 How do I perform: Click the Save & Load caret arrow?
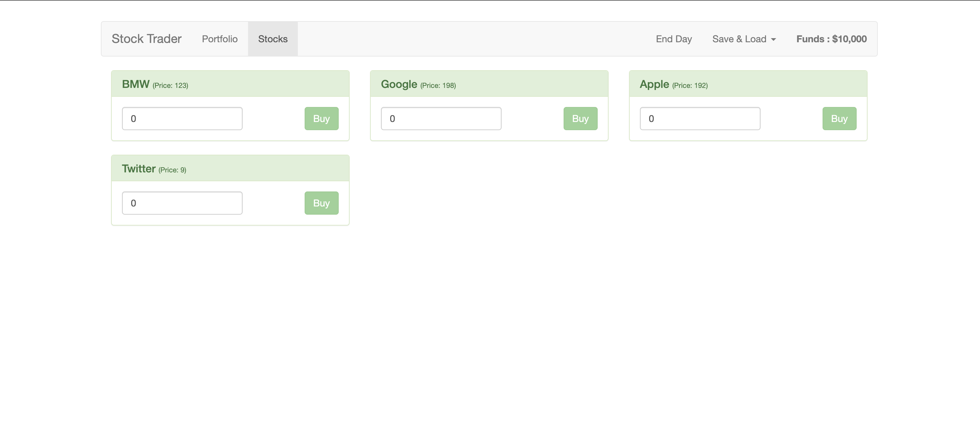(774, 40)
